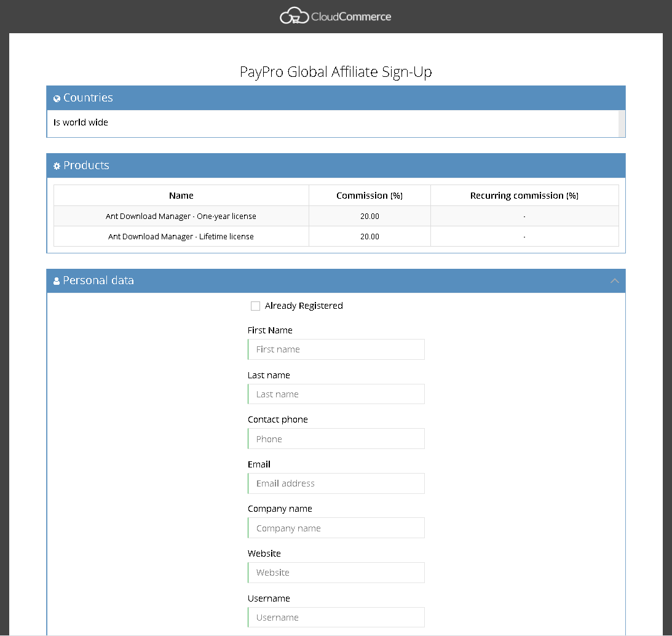Select Ant Download Manager - Lifetime license cell

click(181, 236)
